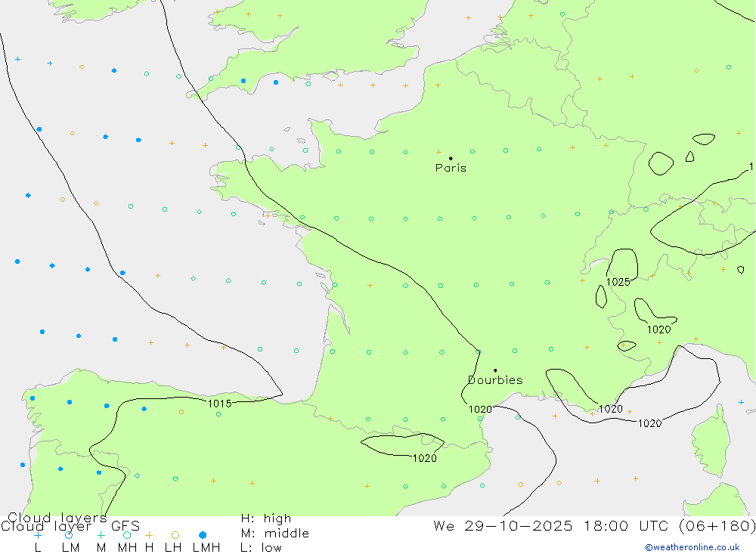Click the 'L: low' legend text
This screenshot has height=554, width=756.
[x=261, y=548]
